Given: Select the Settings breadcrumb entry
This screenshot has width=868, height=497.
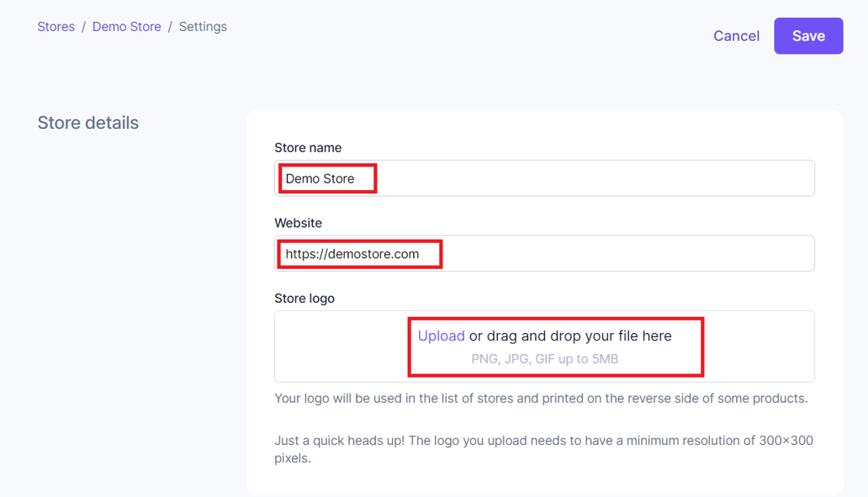Looking at the screenshot, I should click(202, 26).
